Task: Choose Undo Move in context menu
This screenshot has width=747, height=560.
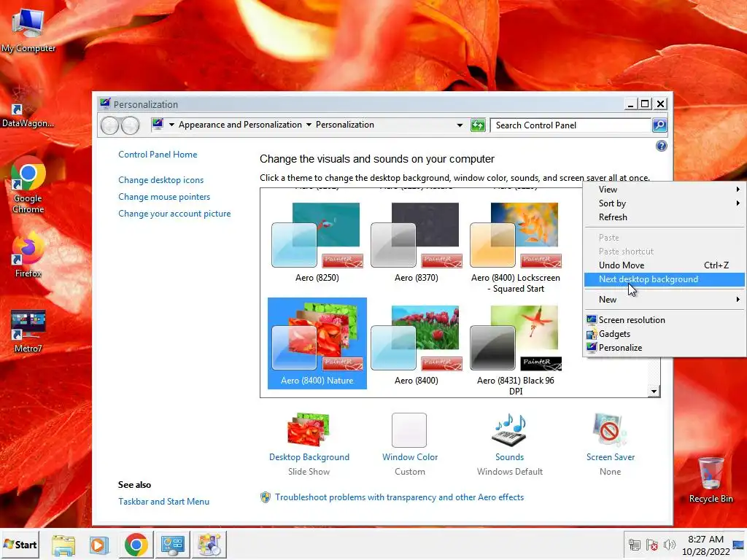Action: point(664,265)
